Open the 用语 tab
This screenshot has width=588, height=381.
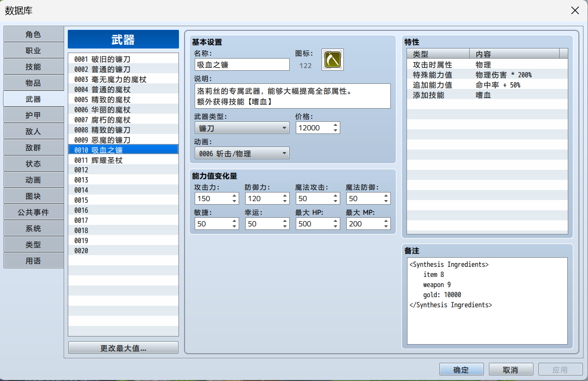coord(33,261)
